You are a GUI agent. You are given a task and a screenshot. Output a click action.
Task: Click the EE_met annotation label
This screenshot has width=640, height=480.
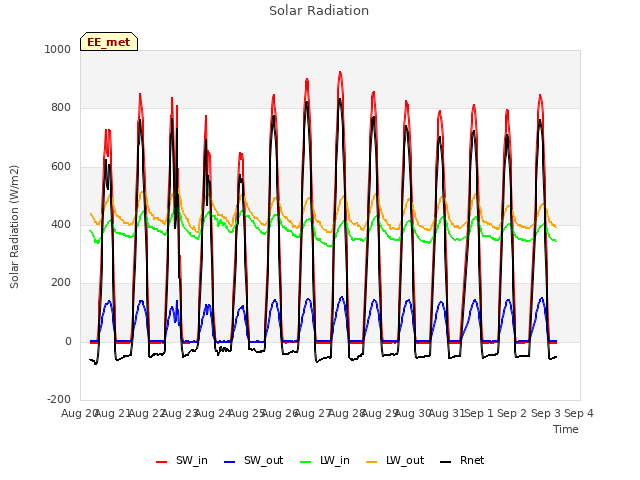pyautogui.click(x=109, y=42)
